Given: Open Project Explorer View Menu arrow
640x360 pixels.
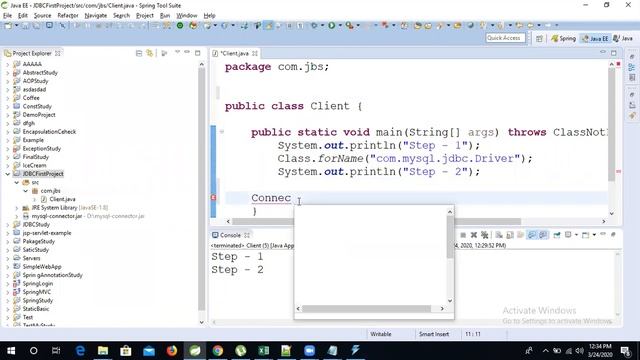Looking at the screenshot, I should [177, 53].
